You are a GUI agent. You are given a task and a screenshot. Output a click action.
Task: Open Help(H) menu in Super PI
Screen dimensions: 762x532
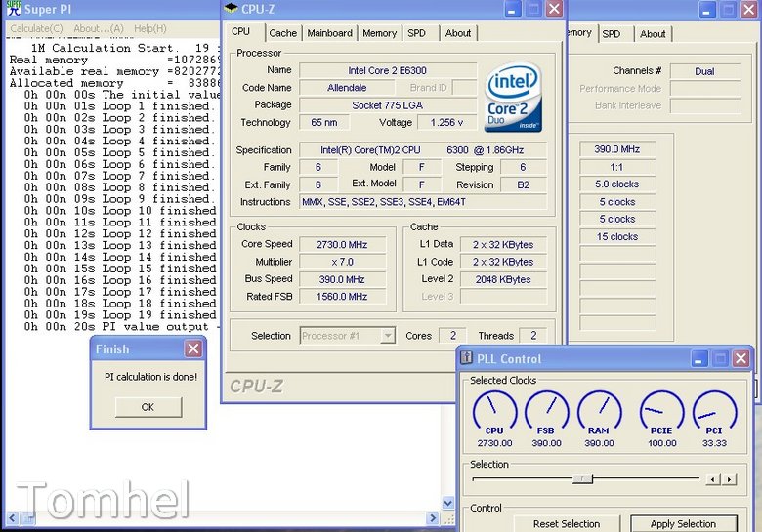click(x=150, y=28)
